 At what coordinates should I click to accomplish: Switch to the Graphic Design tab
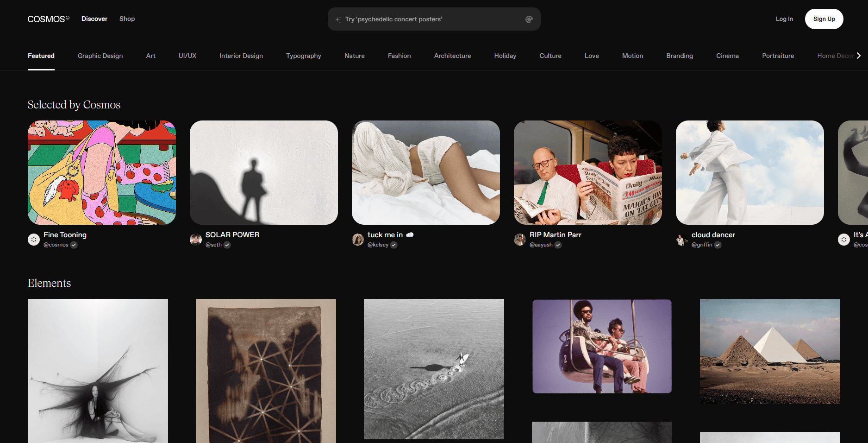(100, 56)
